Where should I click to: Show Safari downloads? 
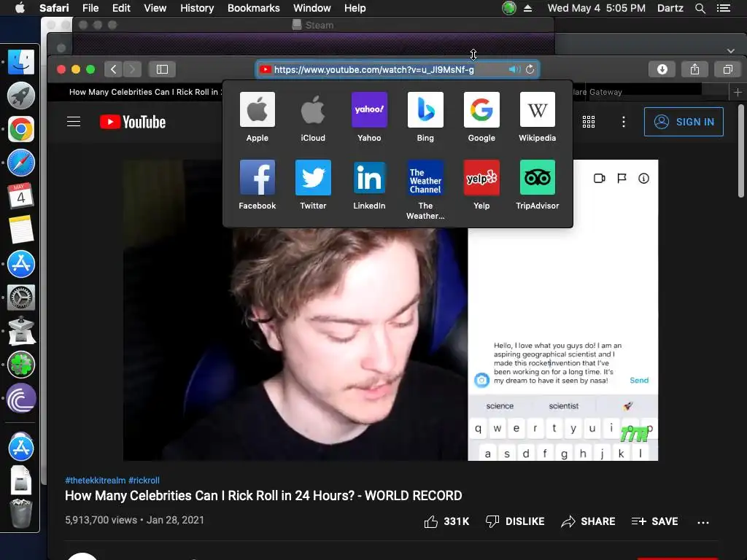coord(662,69)
